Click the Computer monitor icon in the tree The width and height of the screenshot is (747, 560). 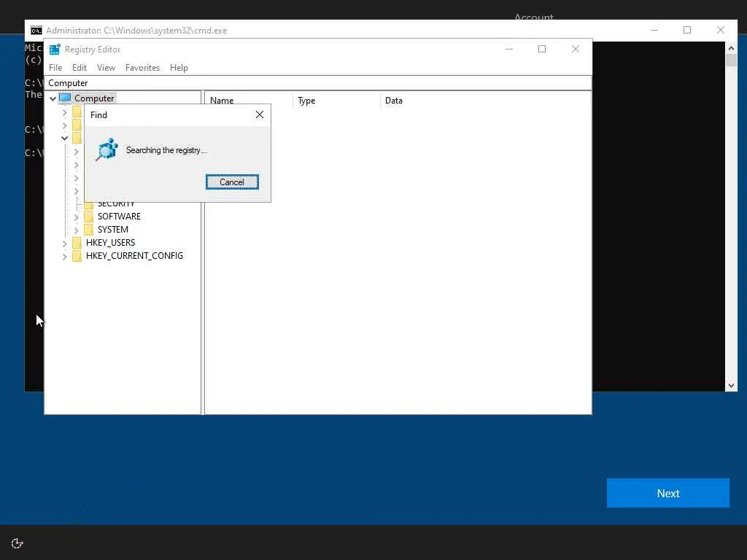(x=65, y=98)
